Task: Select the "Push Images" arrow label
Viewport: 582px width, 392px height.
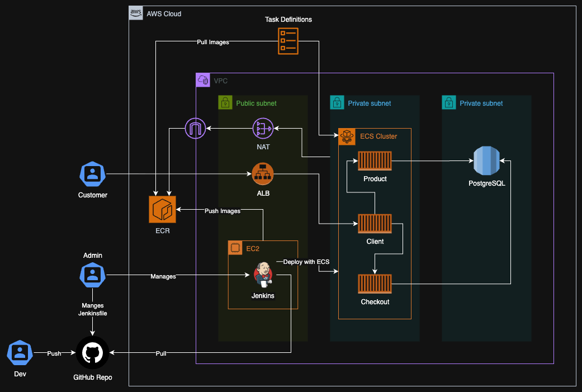Action: pyautogui.click(x=222, y=211)
